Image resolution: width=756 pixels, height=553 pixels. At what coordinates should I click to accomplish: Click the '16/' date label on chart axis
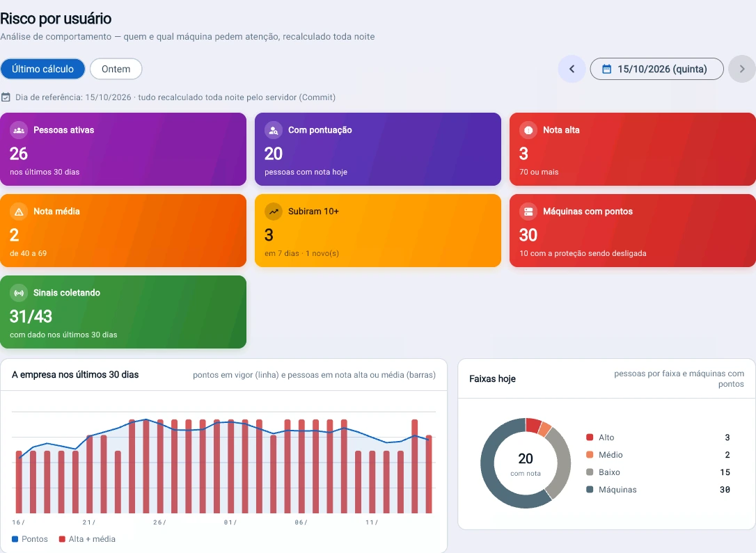click(x=18, y=522)
